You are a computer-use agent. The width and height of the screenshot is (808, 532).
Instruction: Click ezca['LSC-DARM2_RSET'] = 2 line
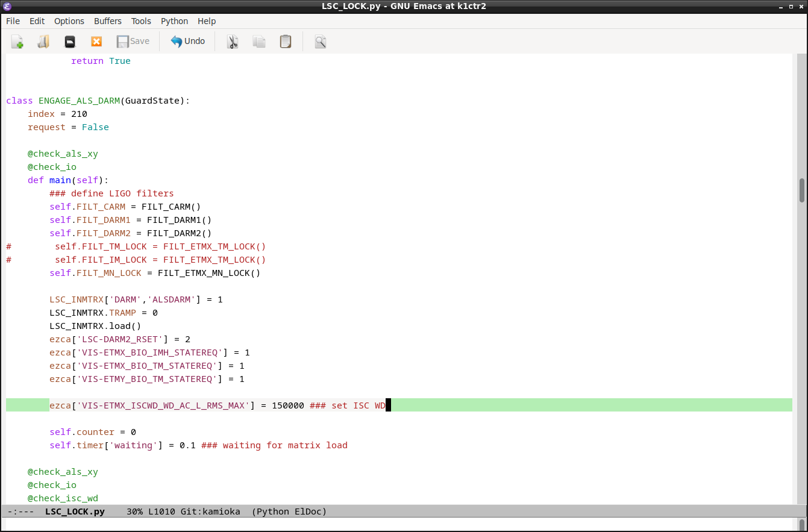[x=120, y=339]
